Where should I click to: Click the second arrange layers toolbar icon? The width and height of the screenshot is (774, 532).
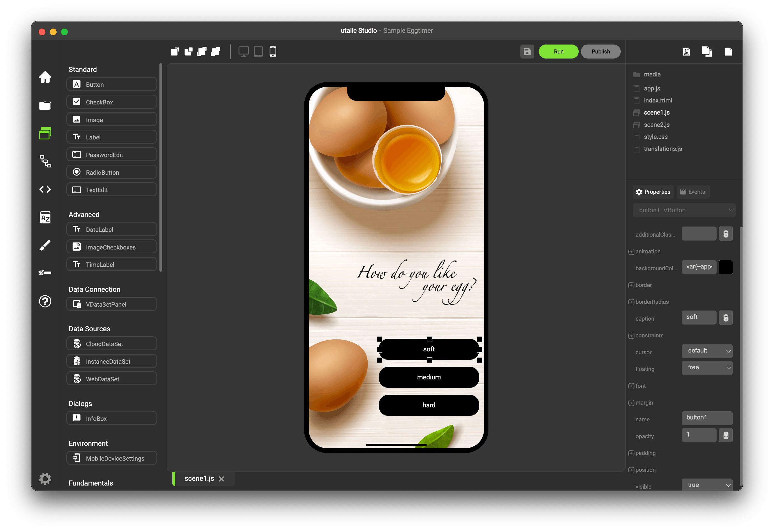pyautogui.click(x=189, y=51)
